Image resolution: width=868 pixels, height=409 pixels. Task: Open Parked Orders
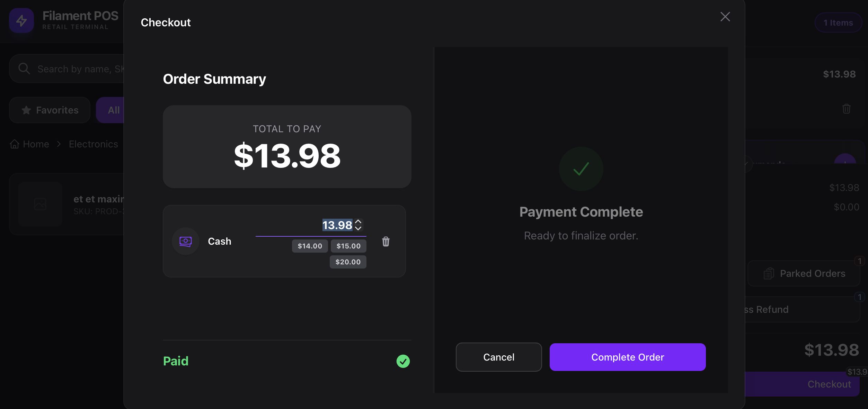[x=804, y=273]
